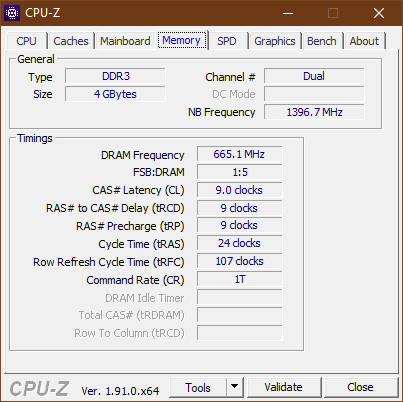Viewport: 403px width, 402px height.
Task: Click the Tools button
Action: point(198,387)
